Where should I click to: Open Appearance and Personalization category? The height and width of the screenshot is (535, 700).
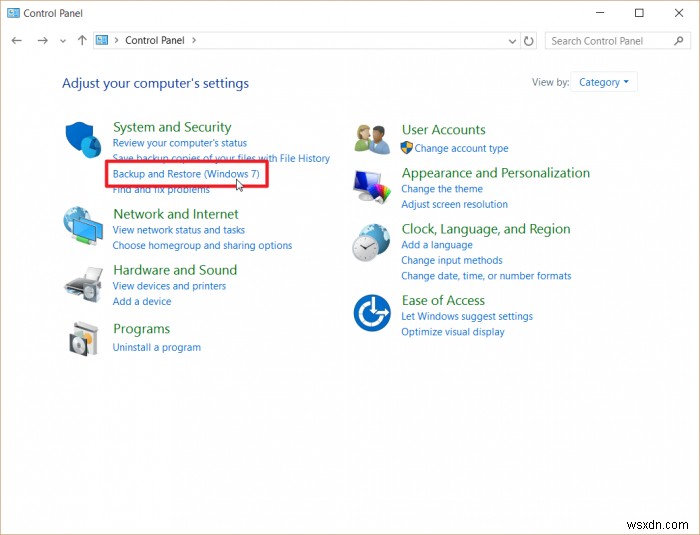(x=496, y=173)
